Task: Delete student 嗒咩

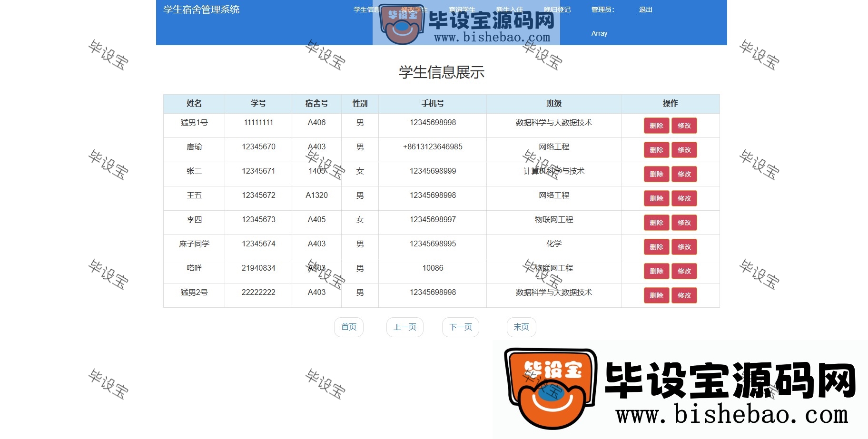Action: 656,271
